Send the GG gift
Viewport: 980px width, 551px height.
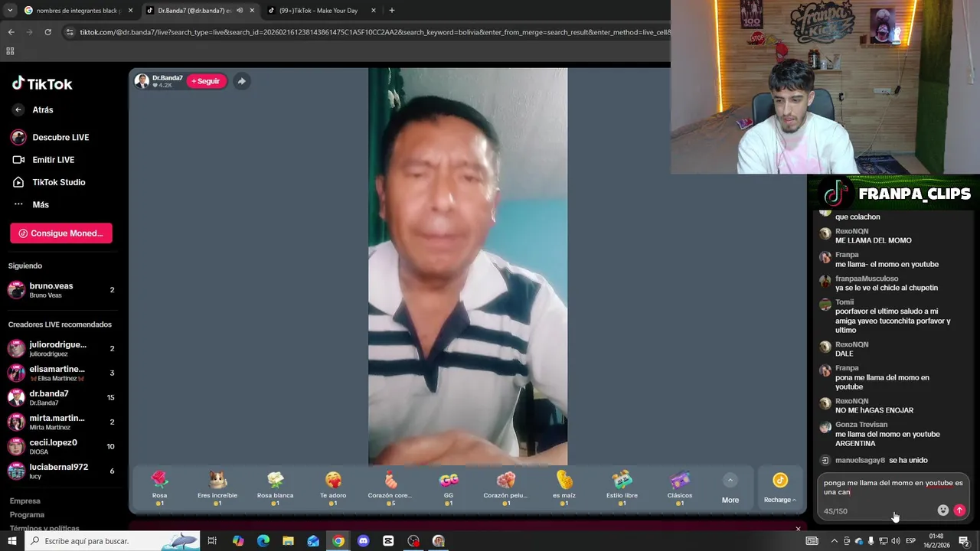449,487
